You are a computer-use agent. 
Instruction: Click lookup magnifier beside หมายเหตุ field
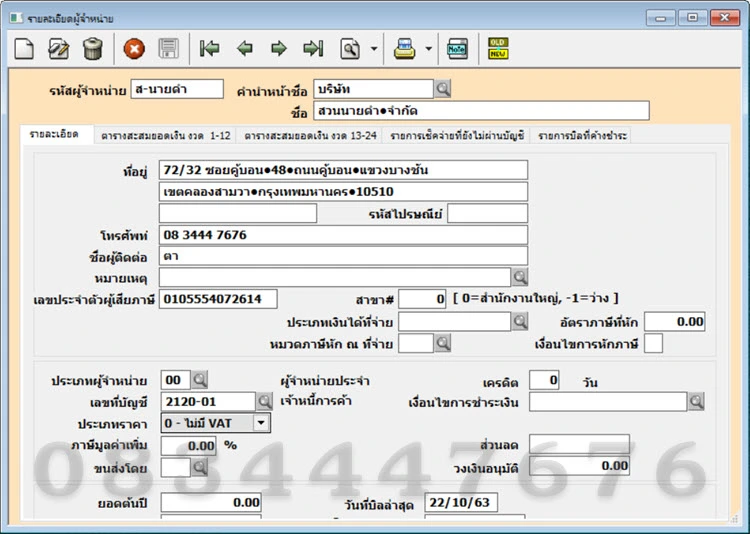519,277
